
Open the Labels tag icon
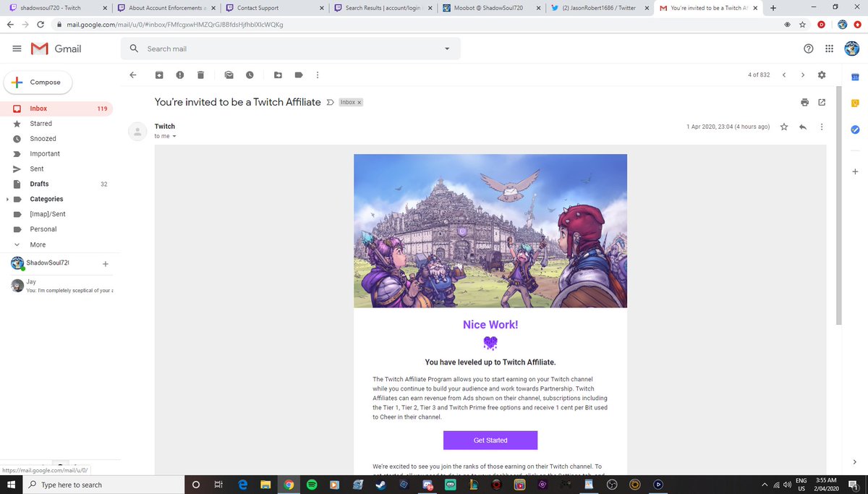click(298, 74)
